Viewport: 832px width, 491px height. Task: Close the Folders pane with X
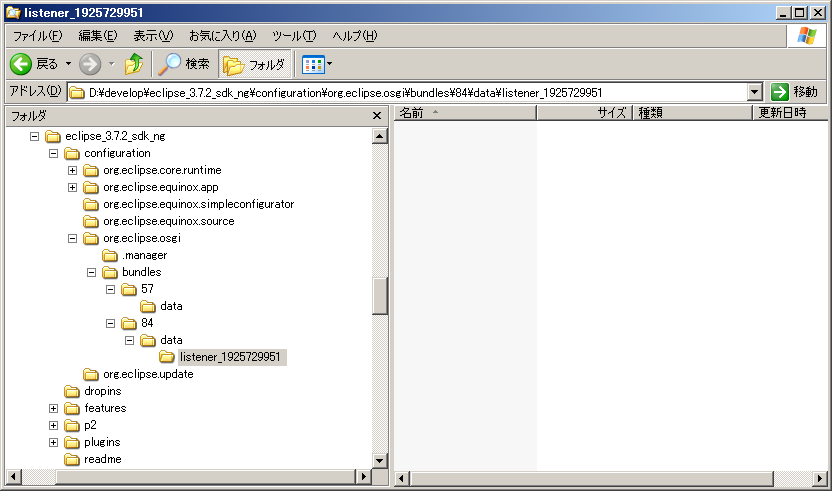(x=377, y=115)
